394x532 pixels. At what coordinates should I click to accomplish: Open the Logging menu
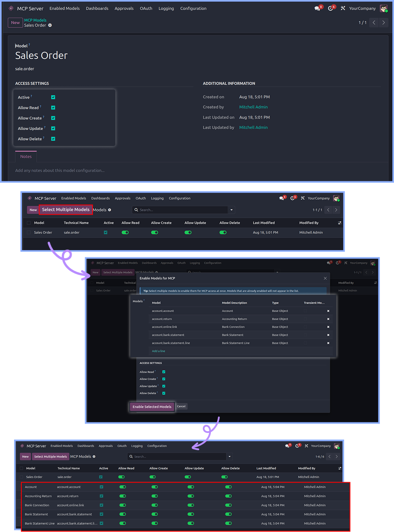tap(166, 8)
